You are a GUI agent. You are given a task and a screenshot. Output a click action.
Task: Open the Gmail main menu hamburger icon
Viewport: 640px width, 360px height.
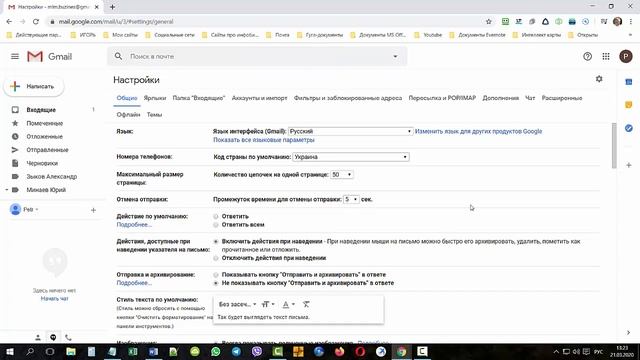[15, 56]
